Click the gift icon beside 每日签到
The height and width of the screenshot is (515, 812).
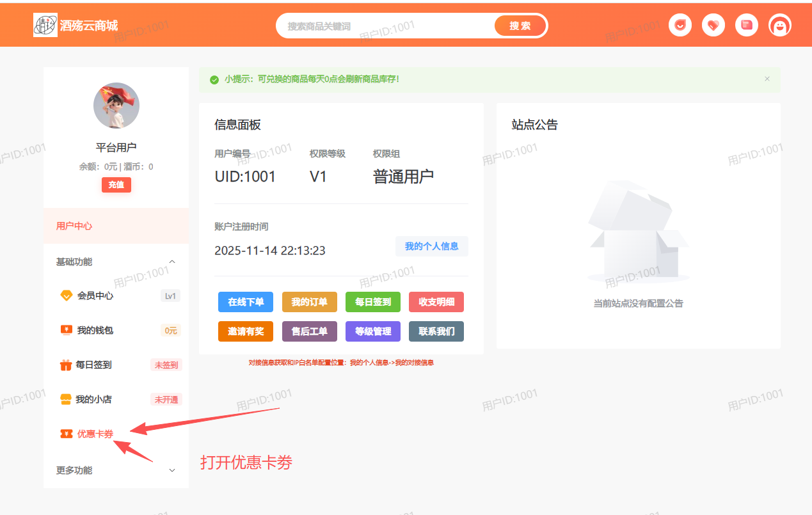point(67,365)
